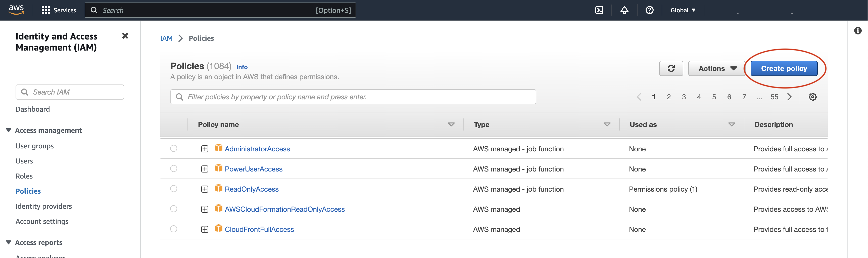Image resolution: width=868 pixels, height=258 pixels.
Task: Jump to page 55 of policies
Action: [774, 97]
